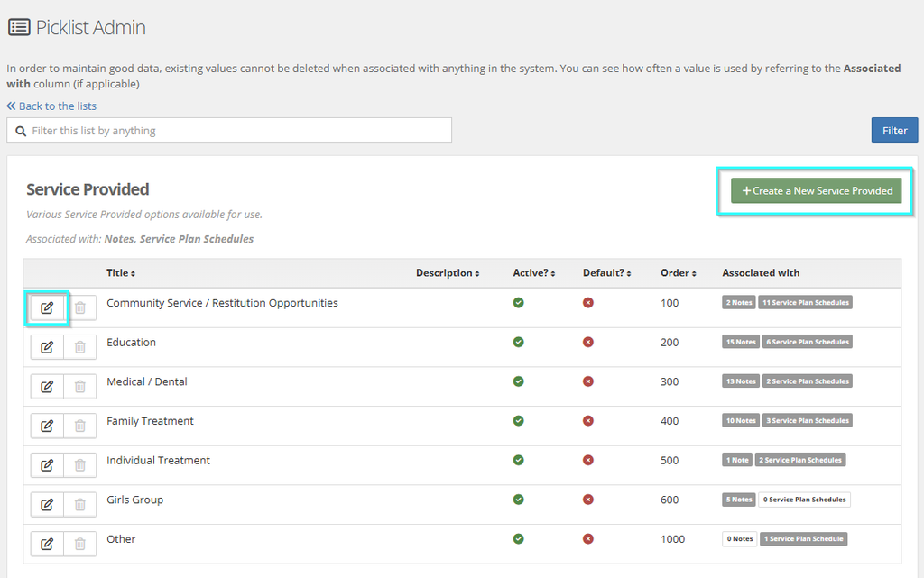Click the trash icon for Education

coord(80,347)
